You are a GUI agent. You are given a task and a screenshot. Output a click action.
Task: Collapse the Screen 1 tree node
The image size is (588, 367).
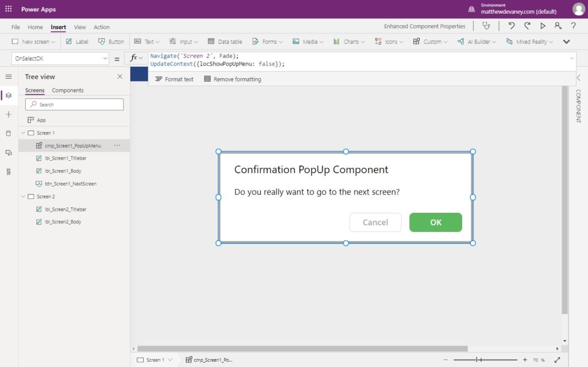23,133
